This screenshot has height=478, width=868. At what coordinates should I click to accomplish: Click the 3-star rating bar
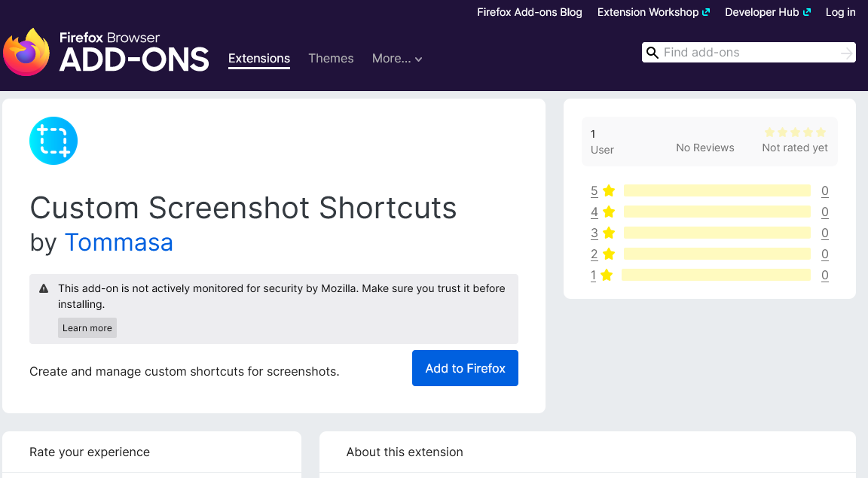(717, 233)
